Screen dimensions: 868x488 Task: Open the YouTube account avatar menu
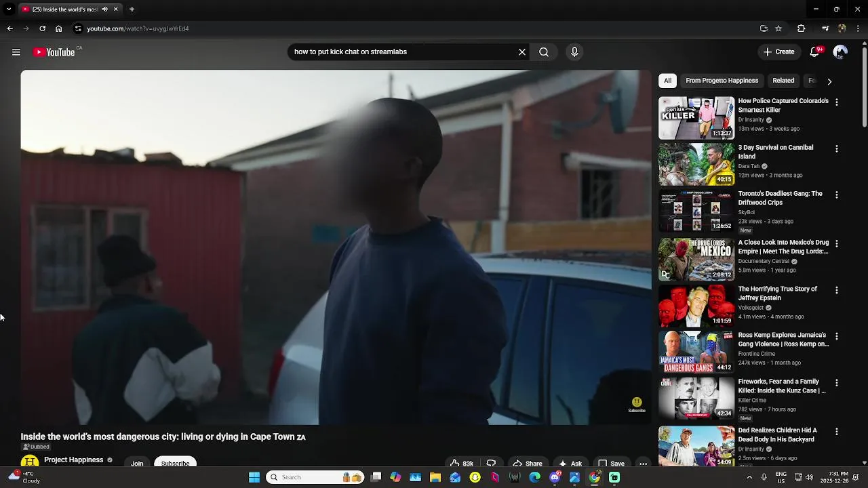click(840, 52)
